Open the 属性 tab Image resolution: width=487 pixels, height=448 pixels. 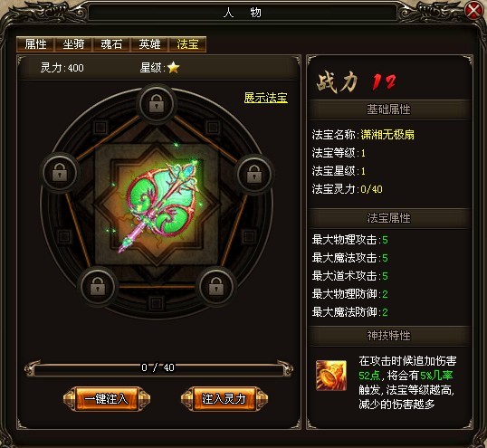click(x=35, y=44)
